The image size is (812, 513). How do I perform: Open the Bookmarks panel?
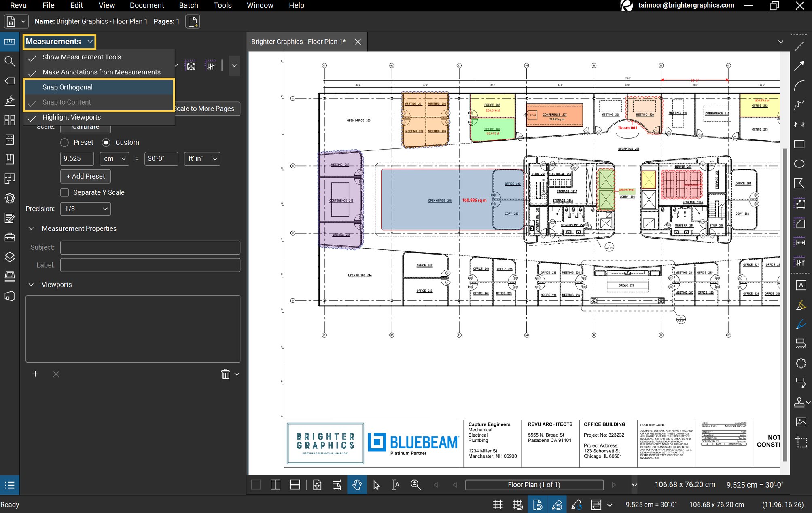pos(9,159)
